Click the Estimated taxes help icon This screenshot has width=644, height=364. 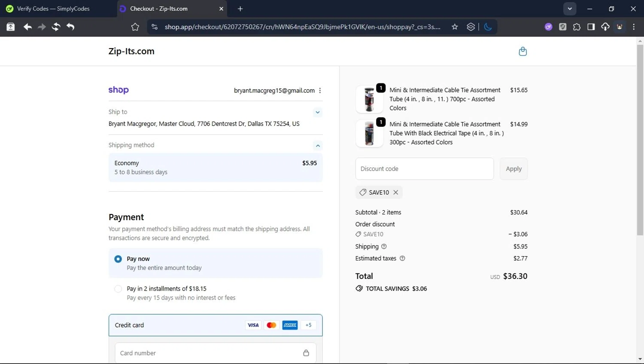402,259
